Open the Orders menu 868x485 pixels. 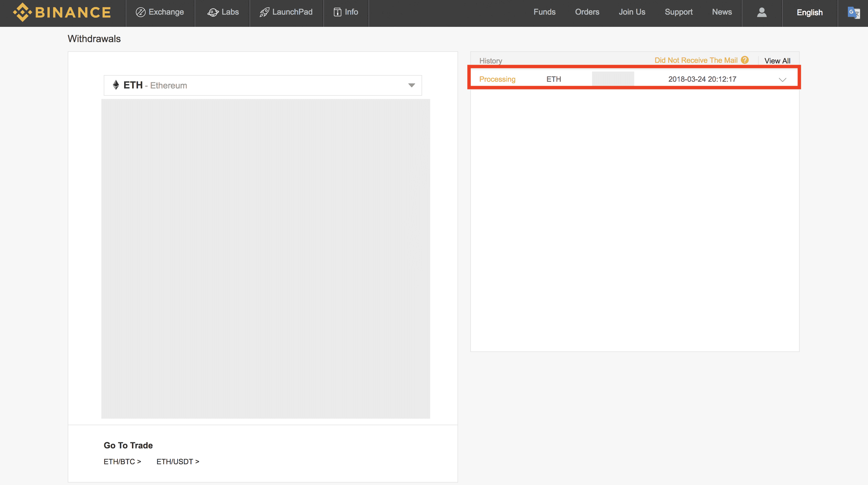(587, 12)
